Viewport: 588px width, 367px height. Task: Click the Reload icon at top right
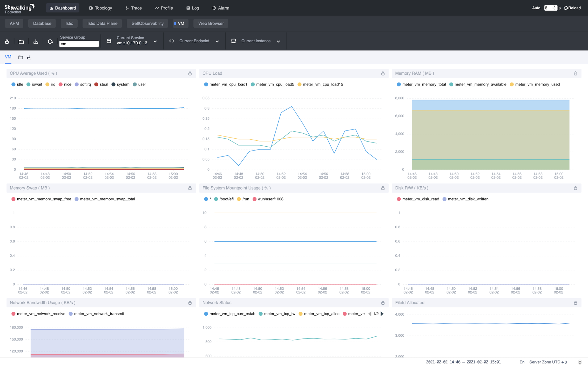pos(565,8)
